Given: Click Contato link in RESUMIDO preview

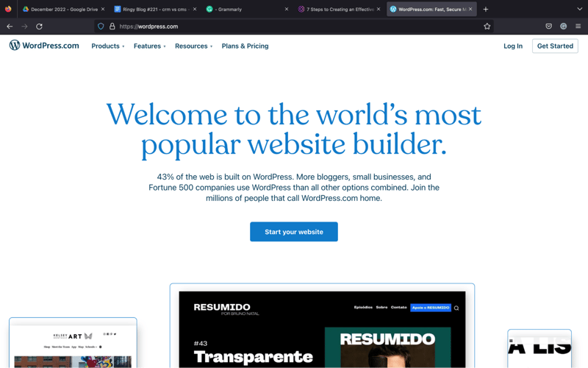Looking at the screenshot, I should pos(398,307).
